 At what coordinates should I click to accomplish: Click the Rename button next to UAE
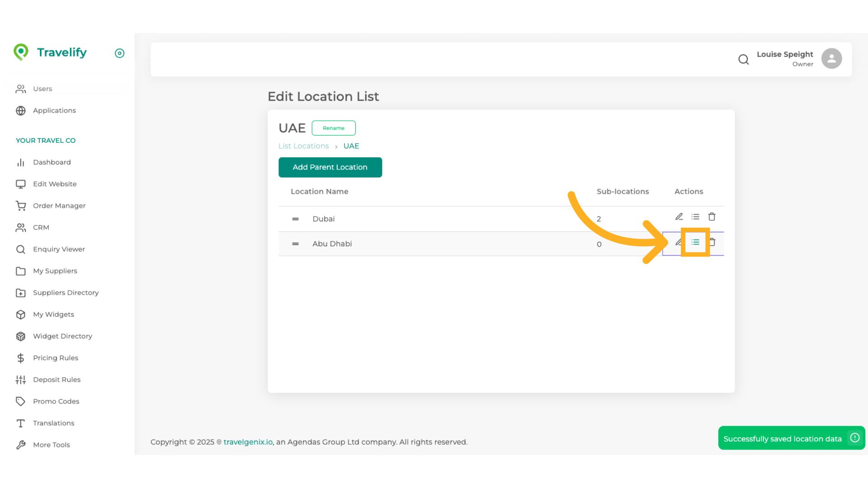pyautogui.click(x=334, y=128)
